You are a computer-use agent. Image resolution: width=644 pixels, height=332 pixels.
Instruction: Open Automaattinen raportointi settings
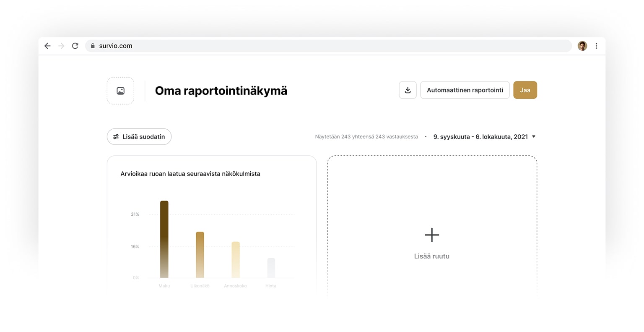[x=465, y=90]
